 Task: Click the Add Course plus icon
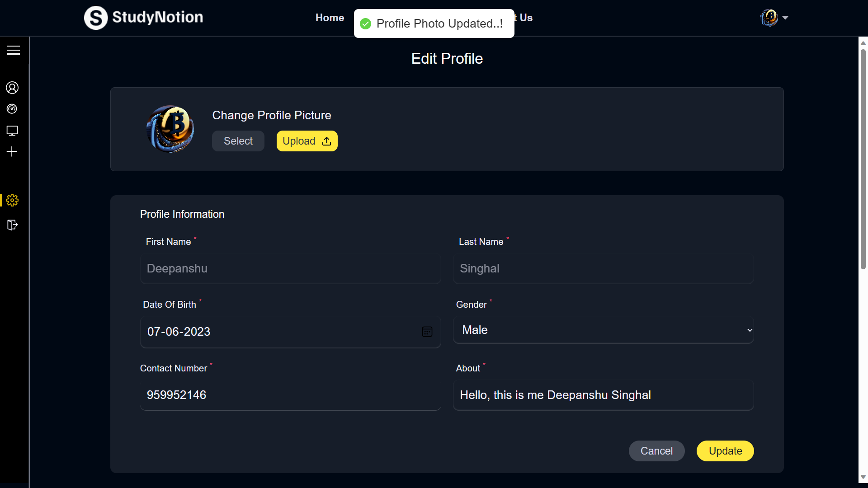click(x=12, y=152)
